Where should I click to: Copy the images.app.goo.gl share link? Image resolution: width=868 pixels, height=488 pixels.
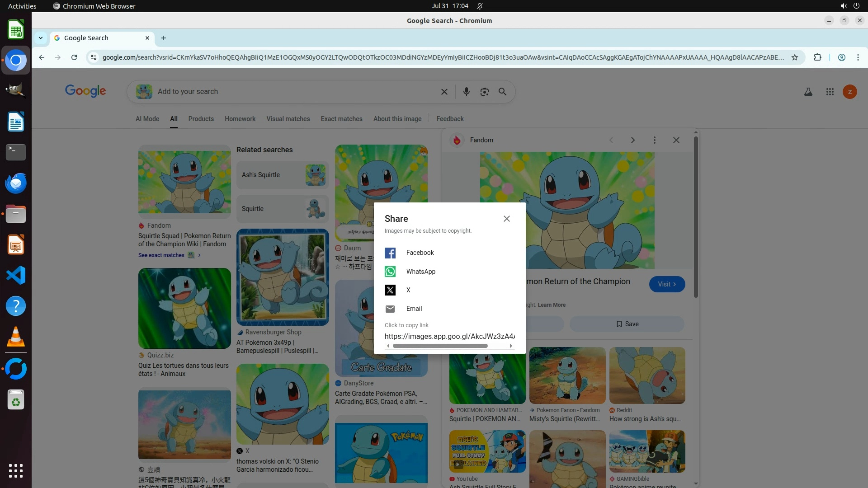click(449, 336)
